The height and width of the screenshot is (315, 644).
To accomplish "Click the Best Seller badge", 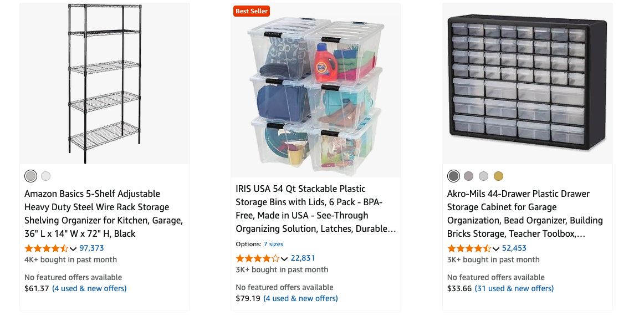I will tap(252, 11).
